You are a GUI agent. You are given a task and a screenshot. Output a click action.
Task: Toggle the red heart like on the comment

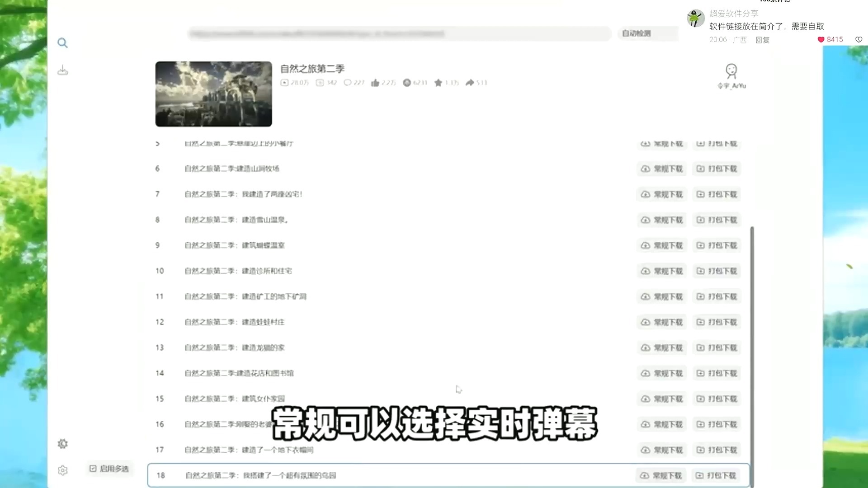tap(821, 39)
